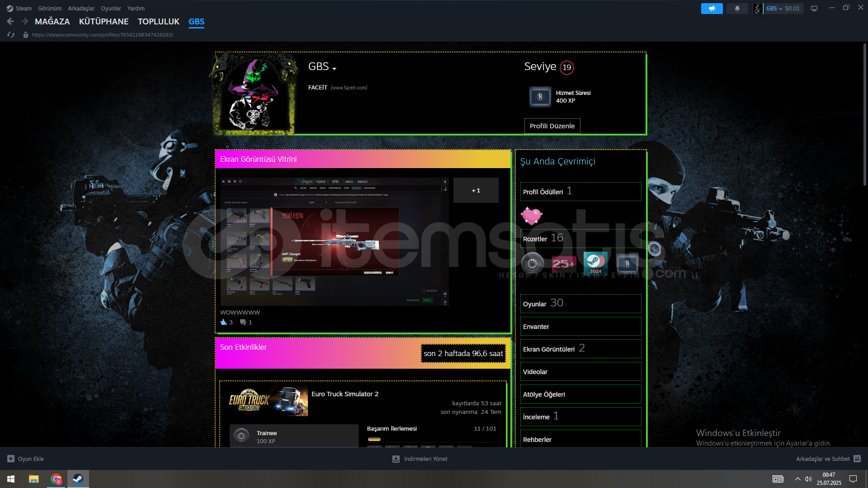Click the thumbs-up icon under screenshot

(x=223, y=322)
